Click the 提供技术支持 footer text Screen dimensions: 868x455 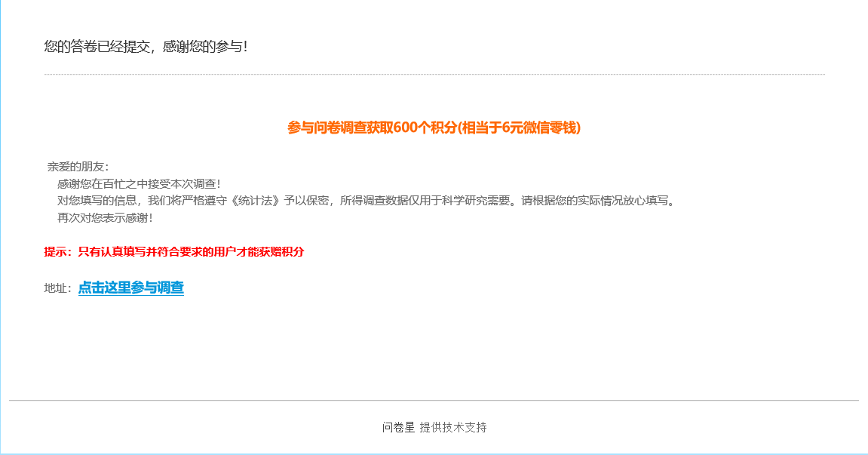(x=453, y=427)
